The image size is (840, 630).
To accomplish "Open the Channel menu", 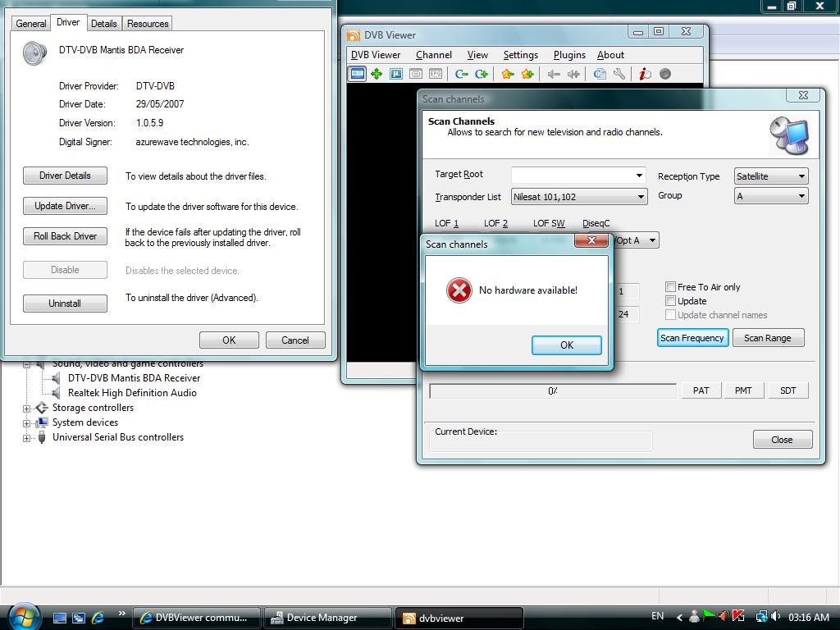I will click(x=433, y=55).
